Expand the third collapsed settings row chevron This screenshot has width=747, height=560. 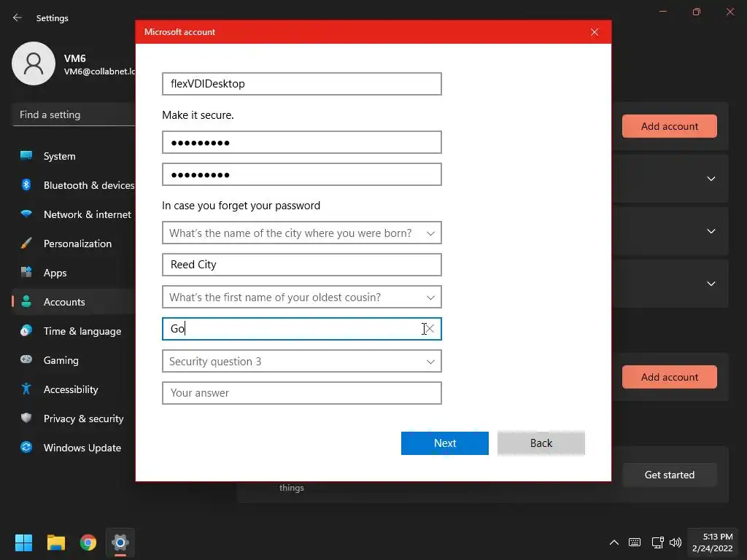point(711,284)
